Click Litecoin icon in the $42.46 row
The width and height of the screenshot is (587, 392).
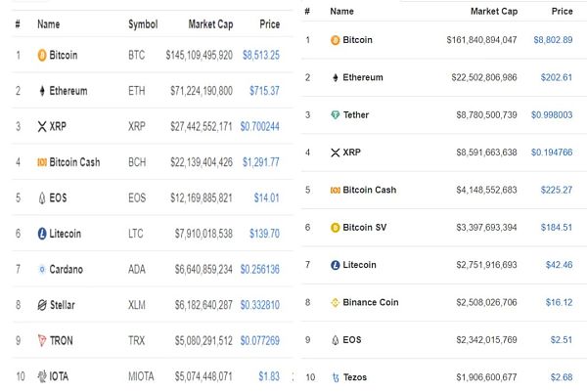pos(336,265)
